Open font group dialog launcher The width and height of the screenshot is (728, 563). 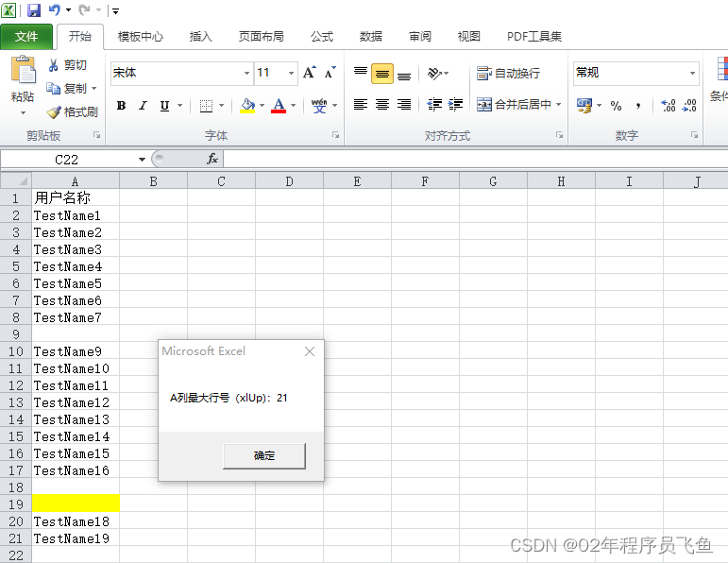pos(336,135)
